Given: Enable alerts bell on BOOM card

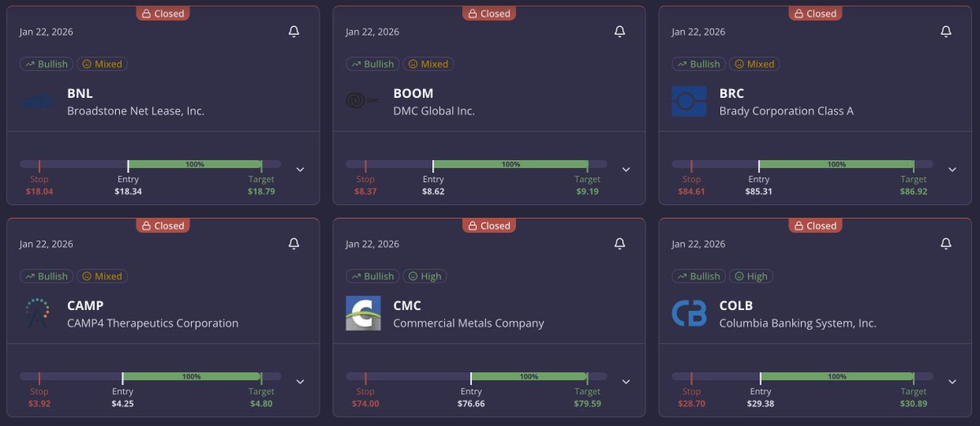Looking at the screenshot, I should [620, 31].
